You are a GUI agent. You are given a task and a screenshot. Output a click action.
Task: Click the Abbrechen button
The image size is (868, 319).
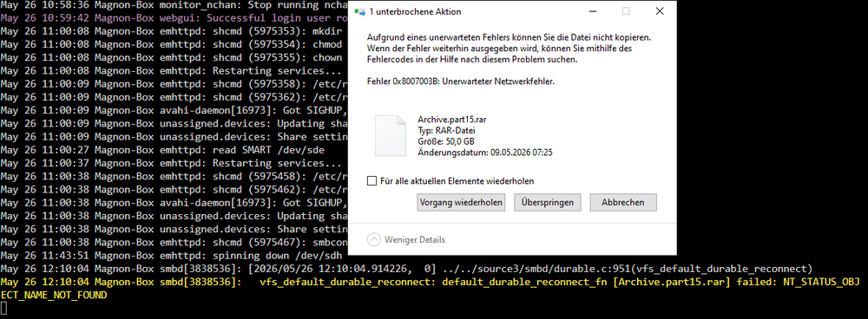point(622,202)
